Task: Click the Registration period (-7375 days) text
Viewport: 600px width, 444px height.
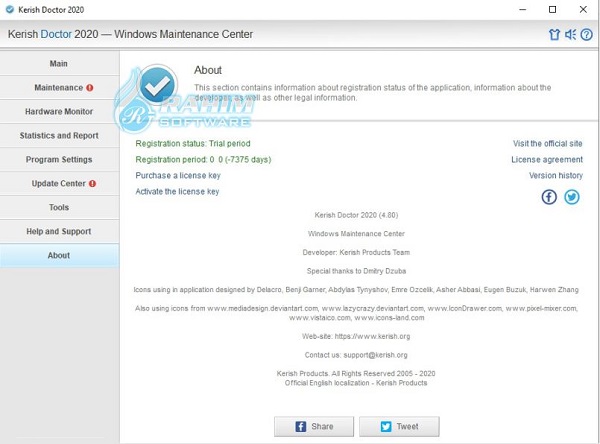Action: click(x=203, y=160)
